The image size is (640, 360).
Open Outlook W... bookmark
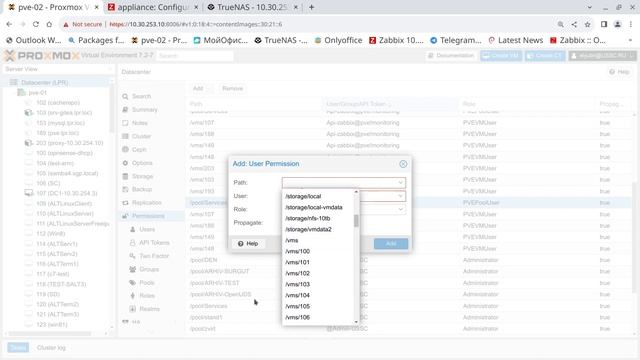coord(33,40)
